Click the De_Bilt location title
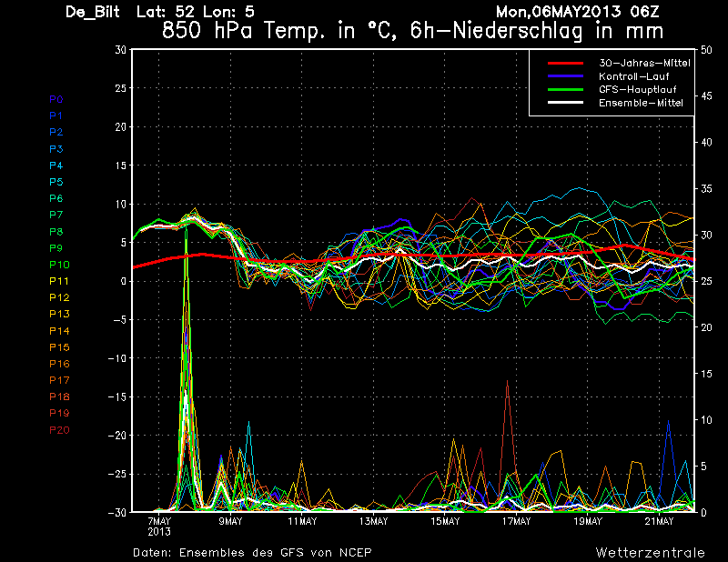728x562 pixels. coord(93,12)
